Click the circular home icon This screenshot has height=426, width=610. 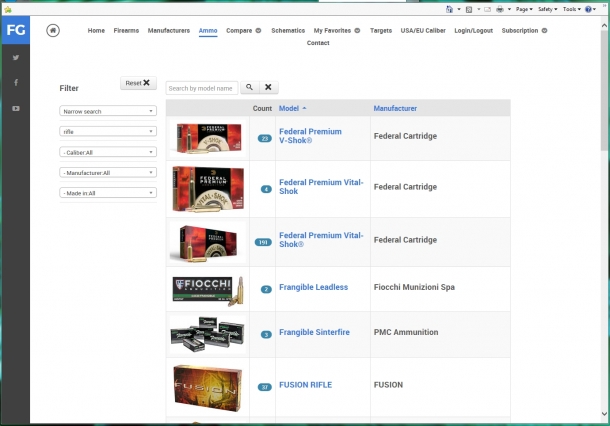click(x=53, y=30)
